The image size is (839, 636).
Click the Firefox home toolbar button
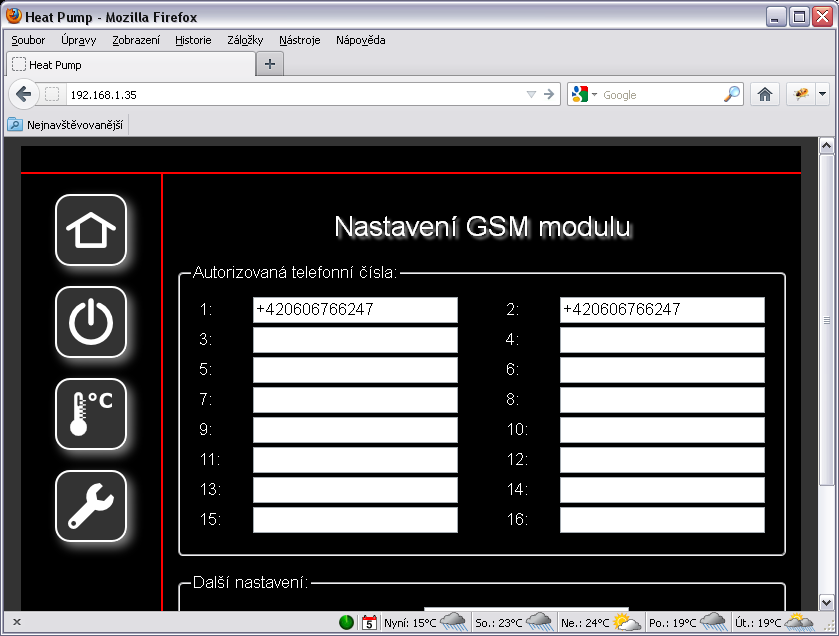(765, 95)
